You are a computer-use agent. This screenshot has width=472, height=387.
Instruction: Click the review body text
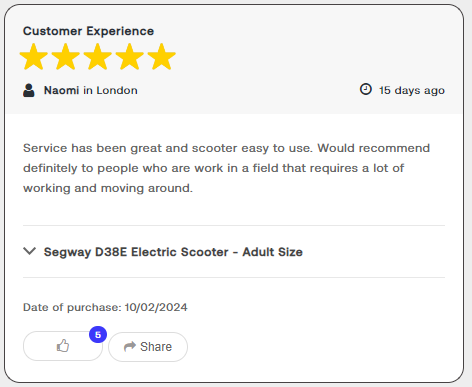click(x=227, y=168)
